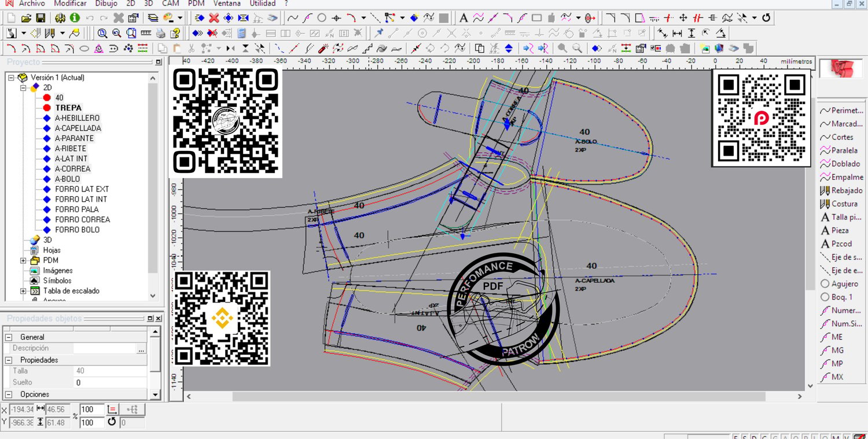The height and width of the screenshot is (439, 868).
Task: Click the layers stack icon
Action: [x=153, y=18]
